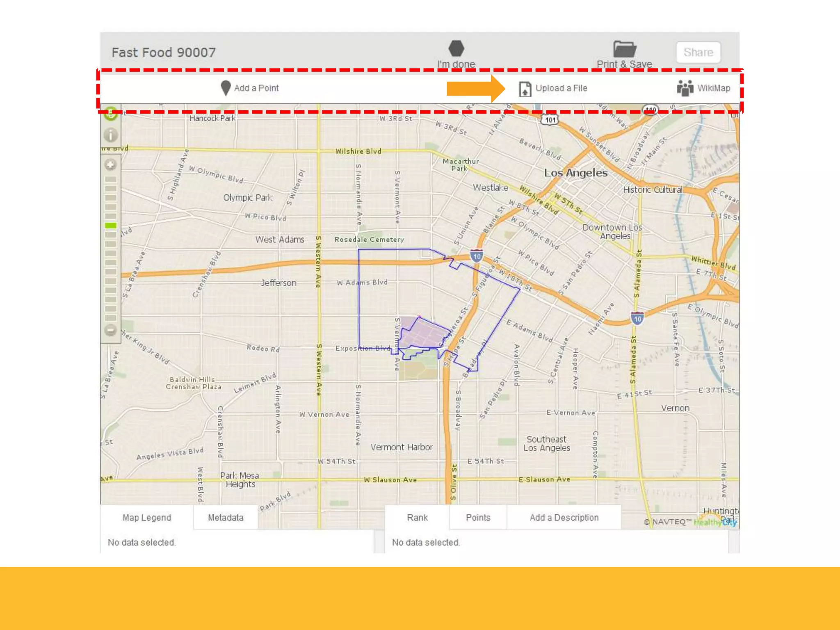
Task: Zoom out with the minus button
Action: click(111, 330)
